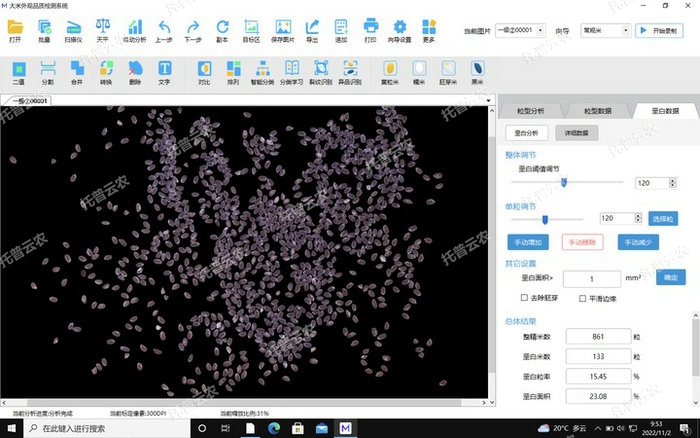Click the 手动增加 button
The height and width of the screenshot is (438, 700).
click(x=527, y=242)
